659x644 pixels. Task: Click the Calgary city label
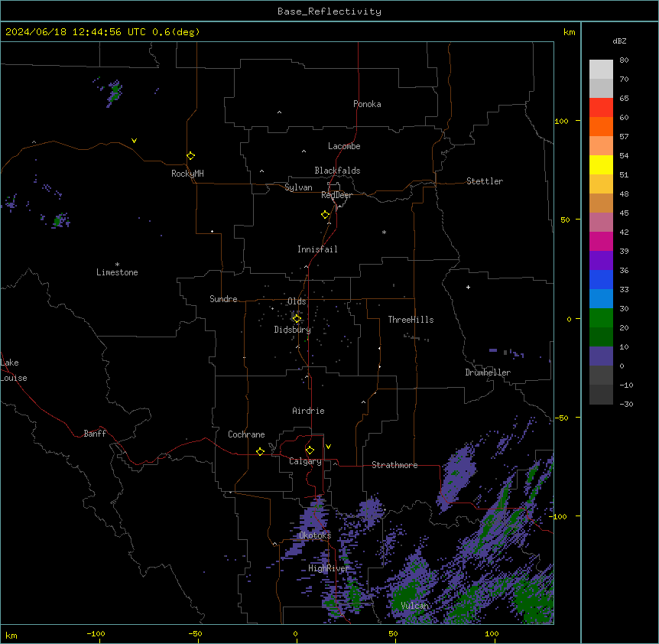305,461
